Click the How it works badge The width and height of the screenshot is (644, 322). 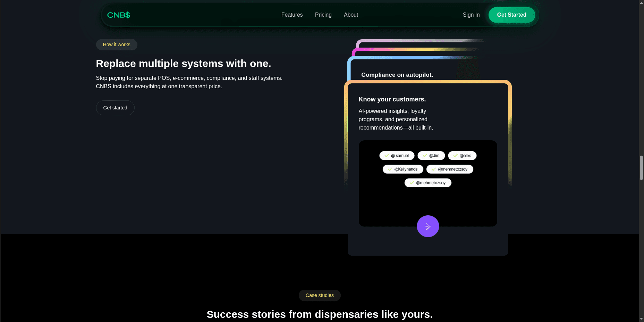pyautogui.click(x=117, y=44)
